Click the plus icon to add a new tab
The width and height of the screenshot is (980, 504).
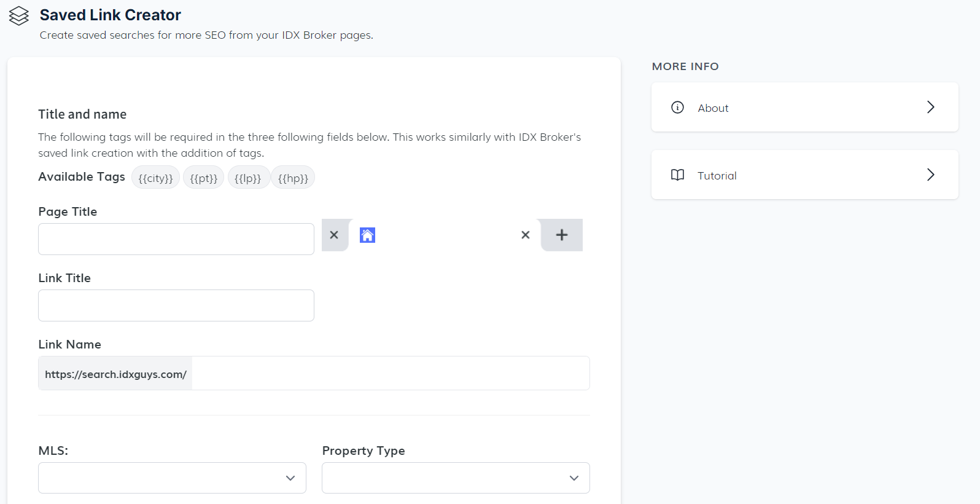[x=561, y=235]
